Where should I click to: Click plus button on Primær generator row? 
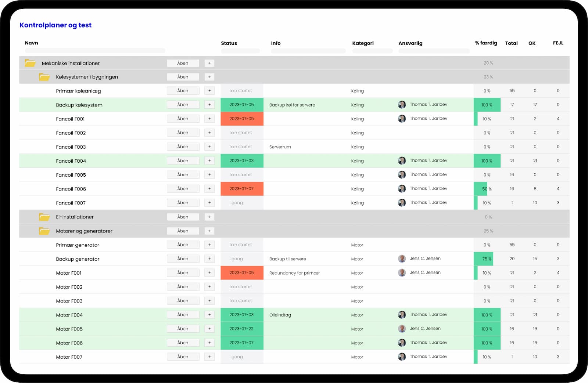click(209, 245)
